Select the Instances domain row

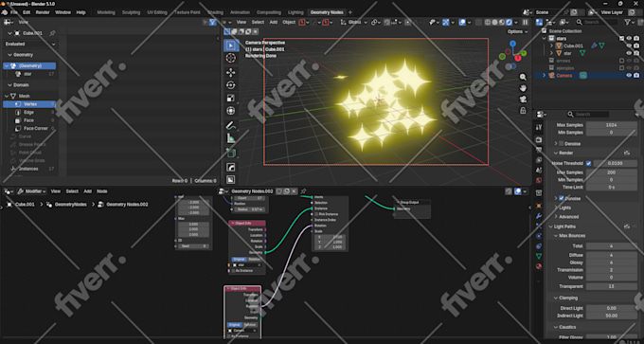click(29, 169)
